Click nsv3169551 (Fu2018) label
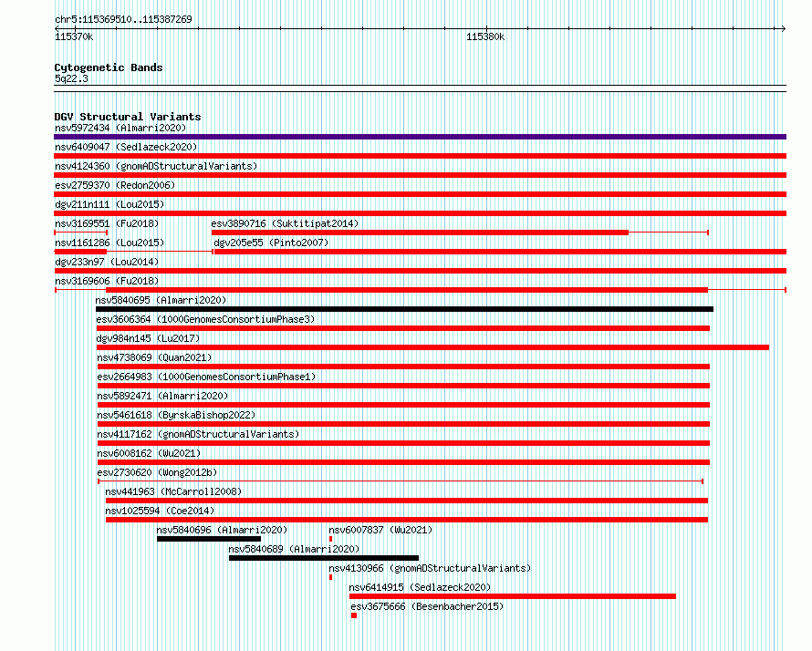Image resolution: width=812 pixels, height=651 pixels. (107, 223)
